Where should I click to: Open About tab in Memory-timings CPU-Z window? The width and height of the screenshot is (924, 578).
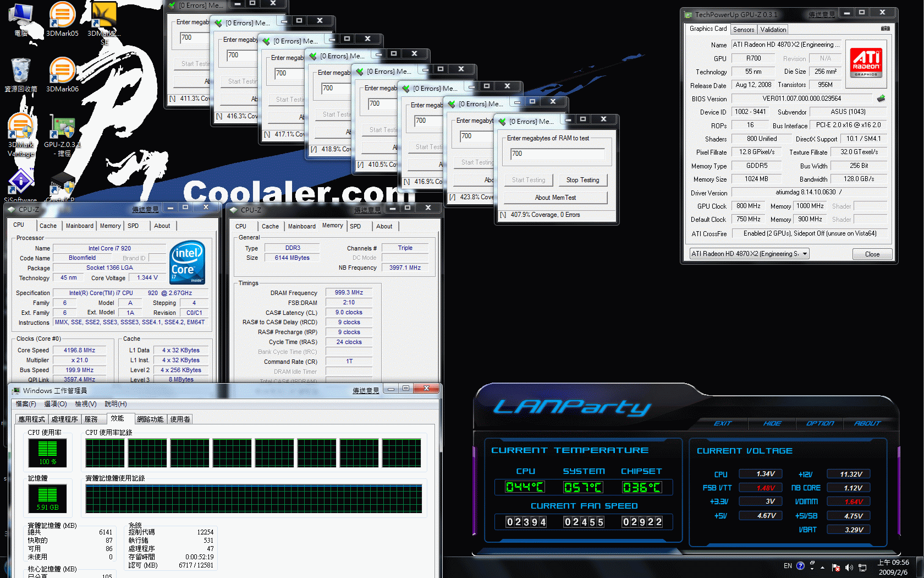pos(384,226)
